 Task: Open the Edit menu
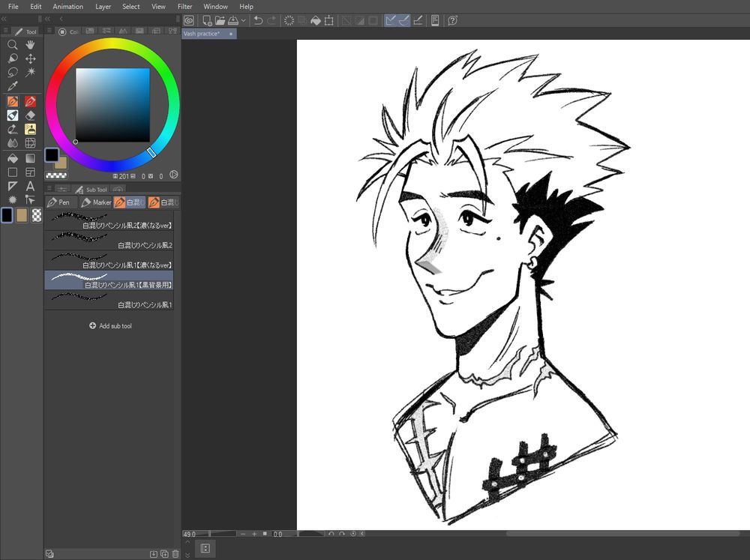(36, 7)
